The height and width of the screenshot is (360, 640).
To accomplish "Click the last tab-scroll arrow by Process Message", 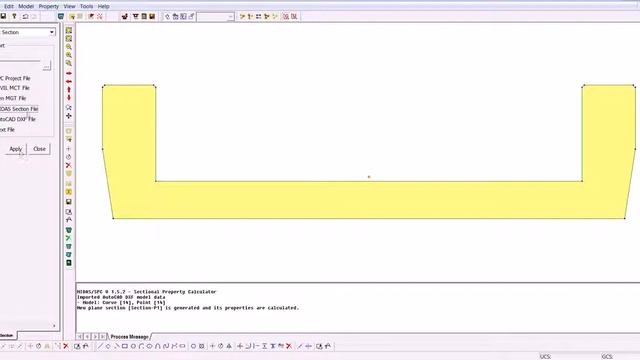I will coord(103,337).
